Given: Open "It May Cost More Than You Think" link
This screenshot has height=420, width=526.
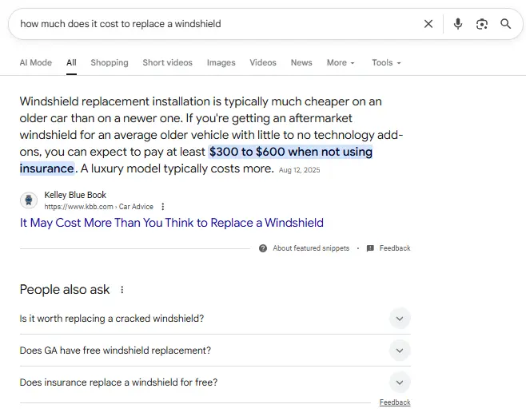Looking at the screenshot, I should (171, 223).
